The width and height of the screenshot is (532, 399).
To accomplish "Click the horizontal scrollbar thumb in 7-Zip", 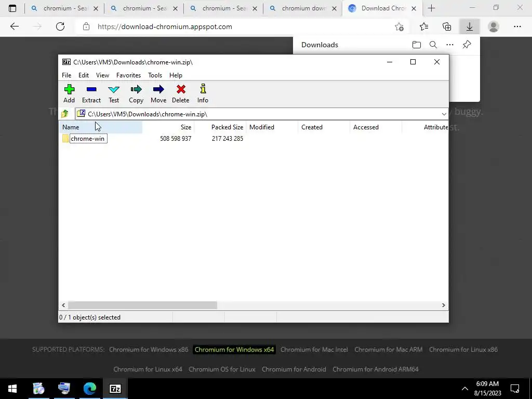I will pos(142,305).
